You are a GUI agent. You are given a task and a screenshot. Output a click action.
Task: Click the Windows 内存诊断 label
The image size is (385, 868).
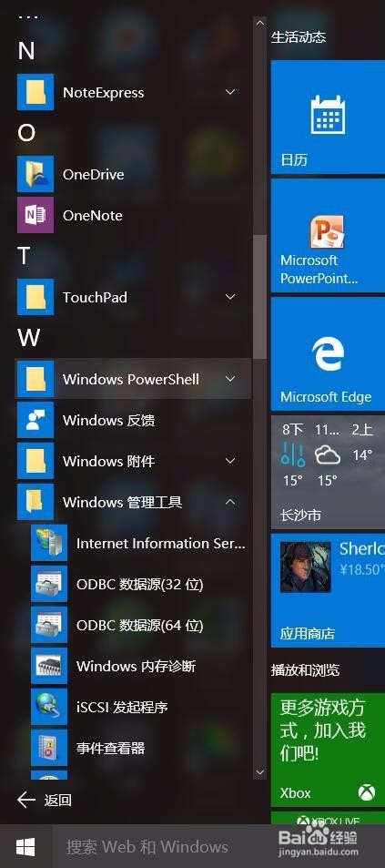point(137,666)
